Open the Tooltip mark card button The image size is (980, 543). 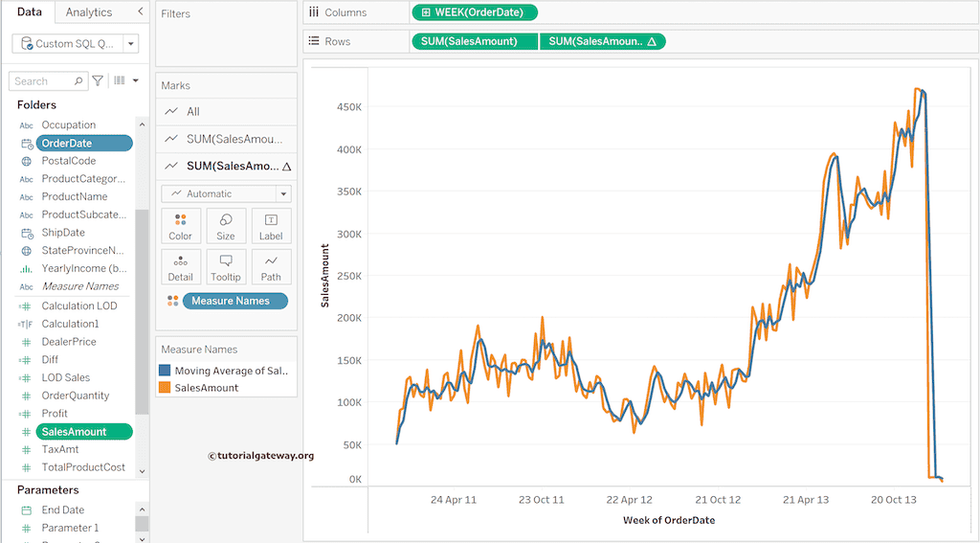(226, 267)
